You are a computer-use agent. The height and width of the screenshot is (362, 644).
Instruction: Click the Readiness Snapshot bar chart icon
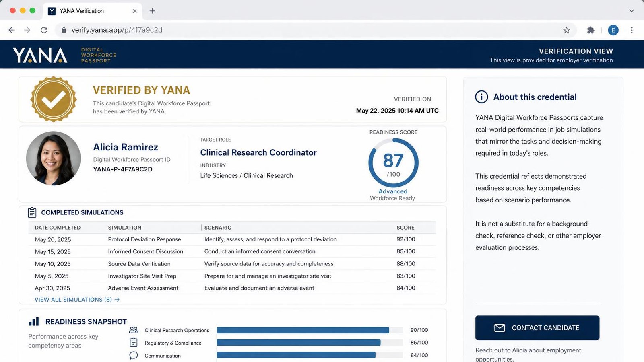click(x=34, y=321)
